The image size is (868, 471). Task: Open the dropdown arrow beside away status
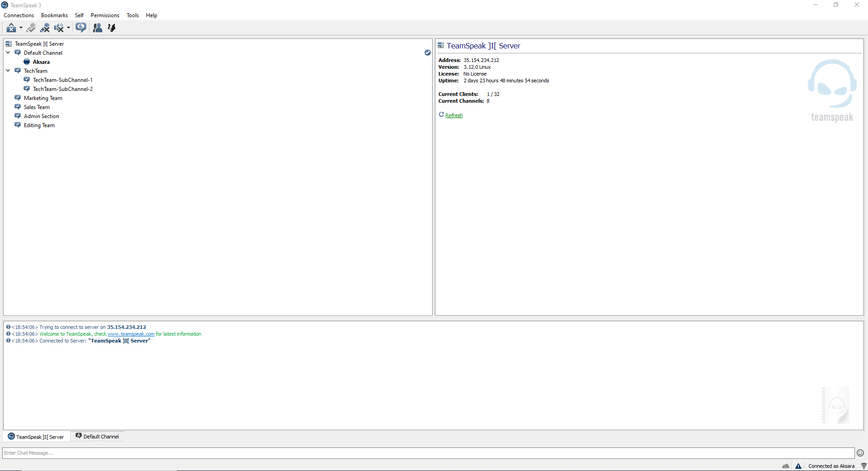(21, 28)
